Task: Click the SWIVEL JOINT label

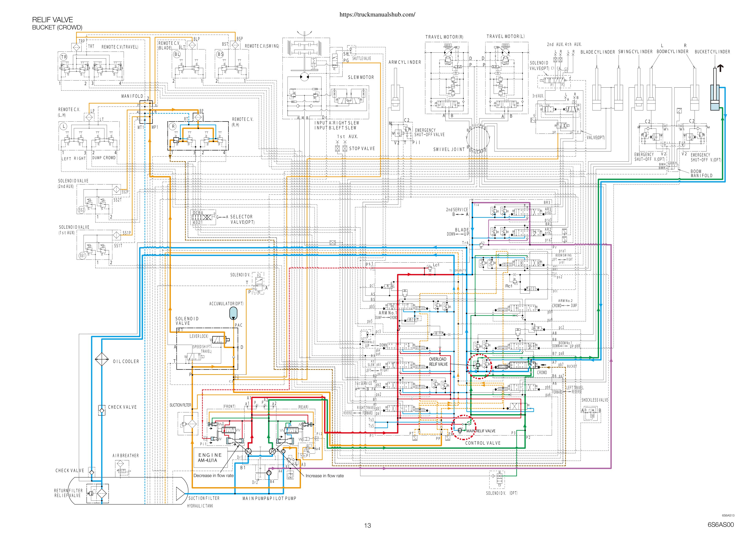Action: tap(449, 149)
